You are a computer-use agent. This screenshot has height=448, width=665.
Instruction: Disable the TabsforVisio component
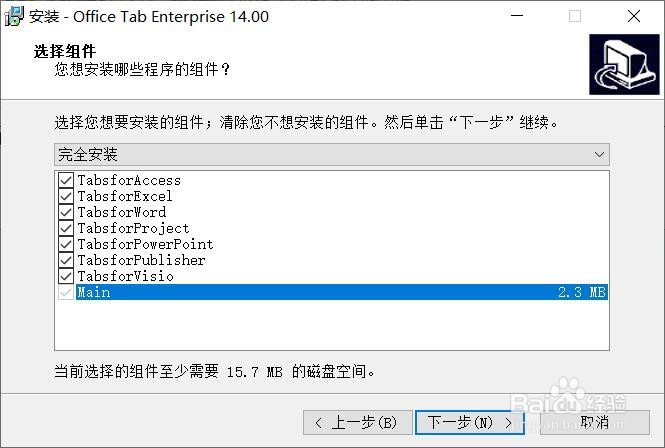coord(66,276)
